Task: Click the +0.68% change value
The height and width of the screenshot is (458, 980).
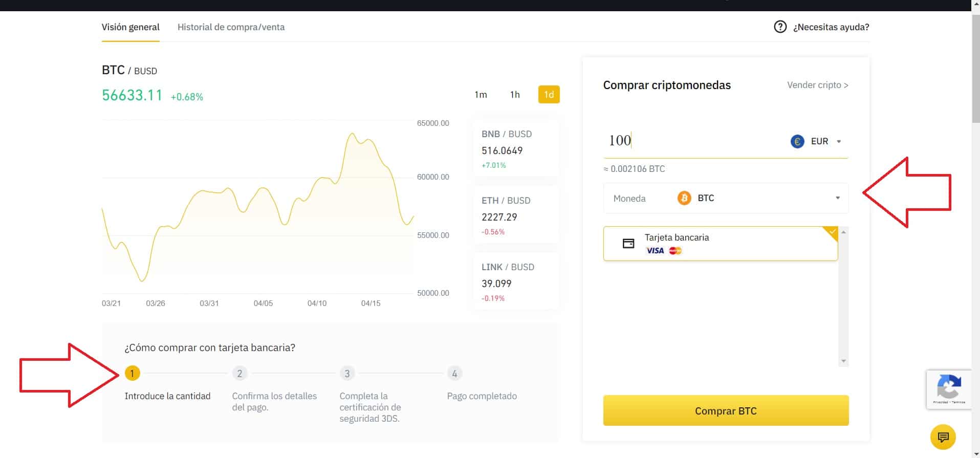Action: (x=187, y=97)
